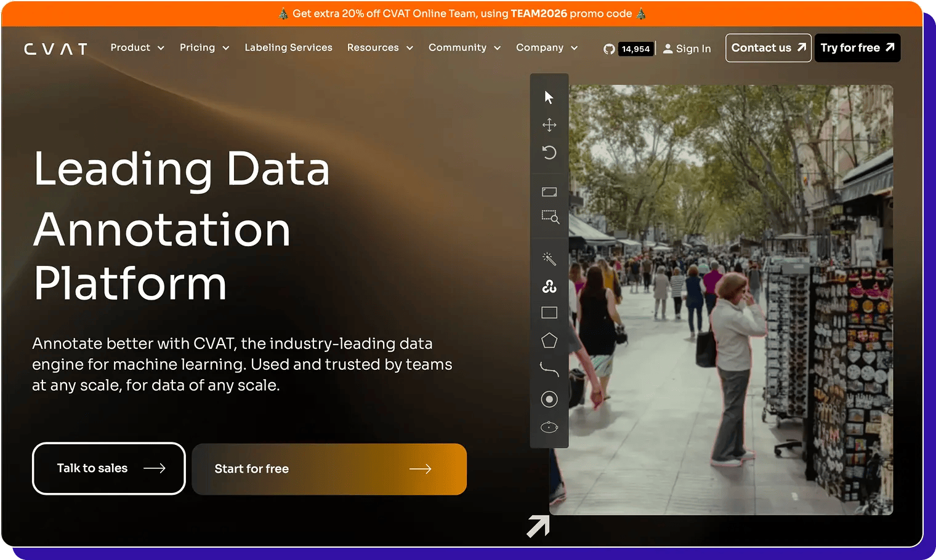Image resolution: width=936 pixels, height=560 pixels.
Task: Click the 14,954 GitHub stars badge
Action: [635, 49]
